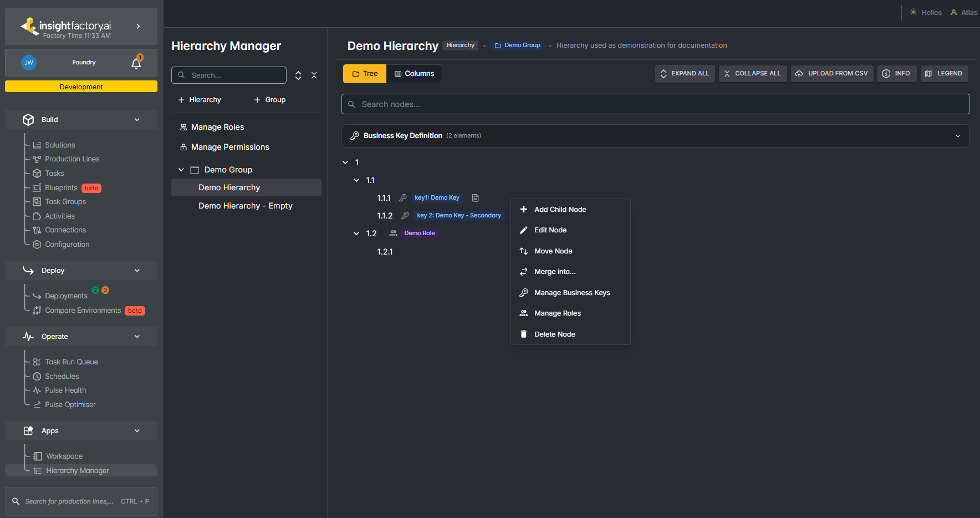Collapse tree node 1.1
Screen dimensions: 980x518
pos(356,180)
